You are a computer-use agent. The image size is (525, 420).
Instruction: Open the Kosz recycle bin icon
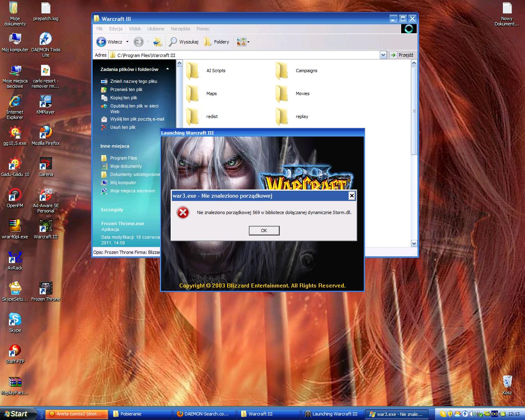pyautogui.click(x=507, y=382)
